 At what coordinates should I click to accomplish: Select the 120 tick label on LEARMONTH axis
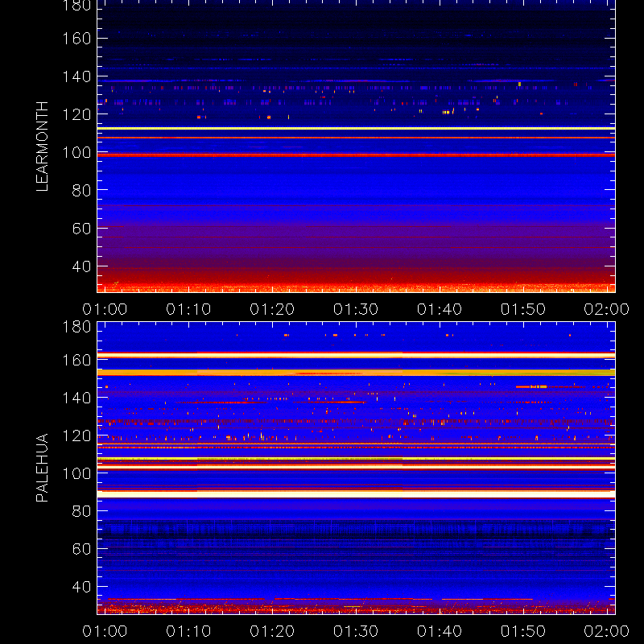click(x=76, y=114)
